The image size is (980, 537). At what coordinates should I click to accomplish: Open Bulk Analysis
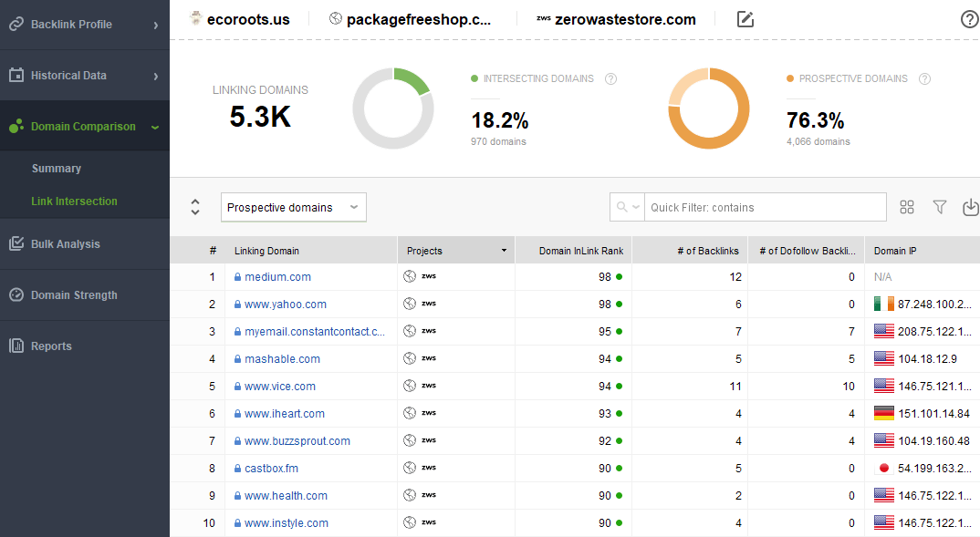(x=84, y=244)
